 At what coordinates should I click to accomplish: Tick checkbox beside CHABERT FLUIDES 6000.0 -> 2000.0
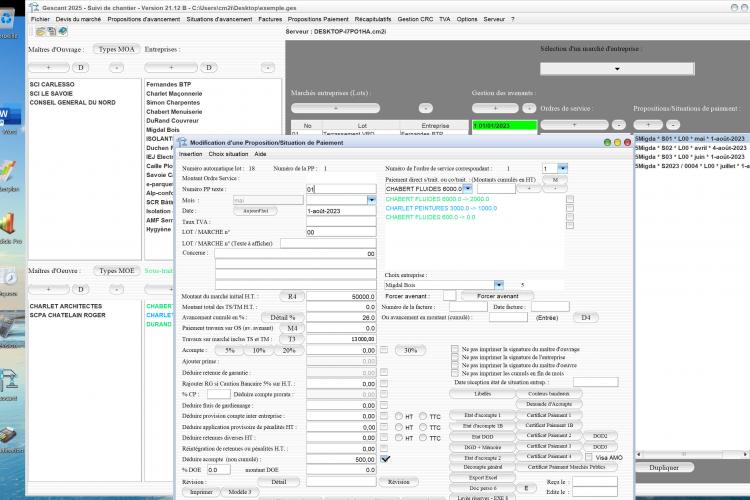coord(570,199)
